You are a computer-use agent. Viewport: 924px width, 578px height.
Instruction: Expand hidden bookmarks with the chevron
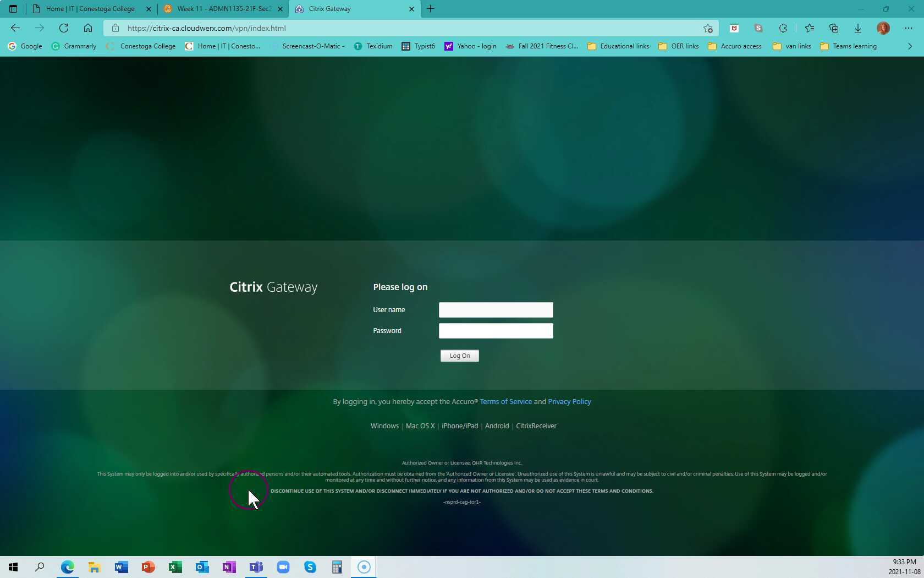pyautogui.click(x=910, y=46)
